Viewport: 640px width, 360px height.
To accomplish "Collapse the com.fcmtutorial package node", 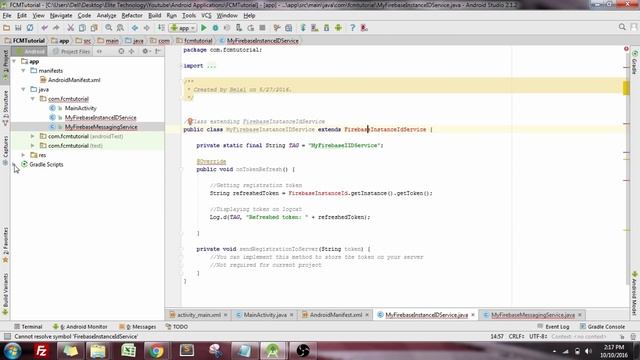I will (33, 99).
